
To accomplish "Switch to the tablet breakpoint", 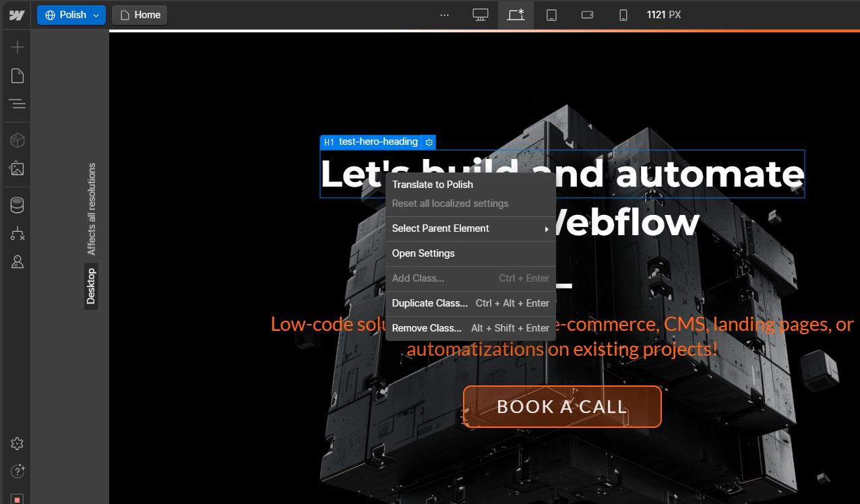I will (551, 15).
